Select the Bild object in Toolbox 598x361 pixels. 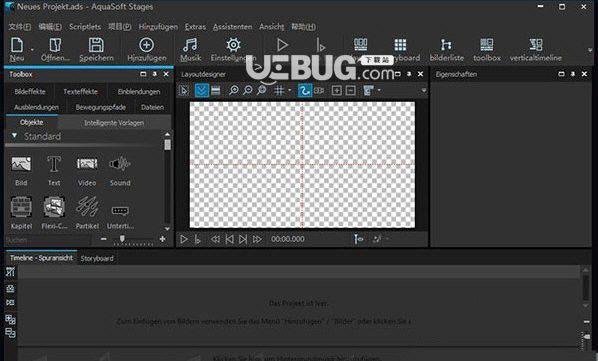pyautogui.click(x=21, y=164)
